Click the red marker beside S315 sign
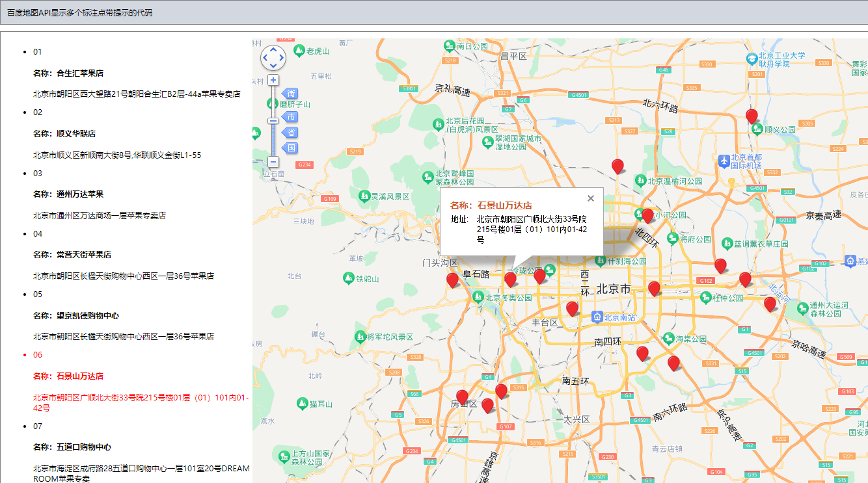Image resolution: width=868 pixels, height=483 pixels. coord(501,391)
